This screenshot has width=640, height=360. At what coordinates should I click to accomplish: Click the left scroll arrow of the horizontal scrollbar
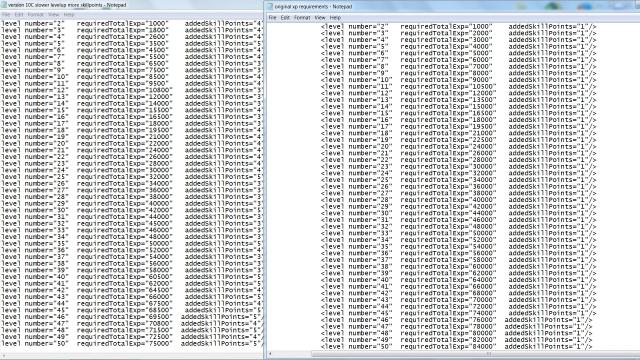(269, 354)
